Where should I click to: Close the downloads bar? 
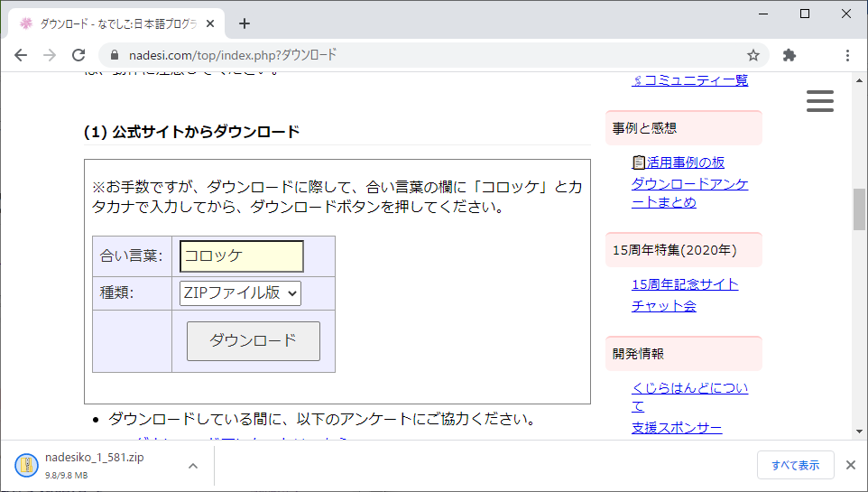pyautogui.click(x=851, y=465)
